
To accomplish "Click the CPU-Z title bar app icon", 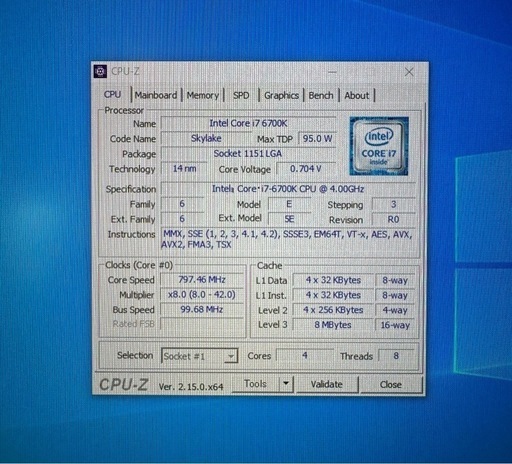I will click(100, 71).
